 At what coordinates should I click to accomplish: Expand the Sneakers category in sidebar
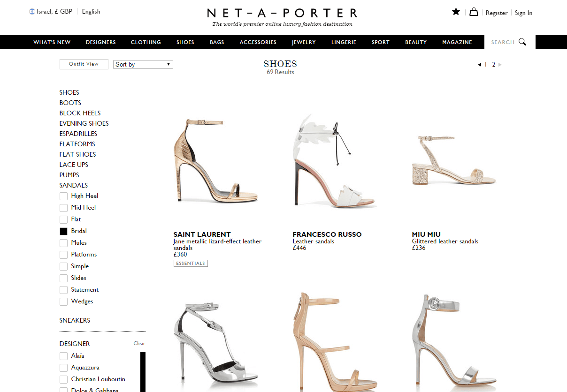(x=75, y=320)
